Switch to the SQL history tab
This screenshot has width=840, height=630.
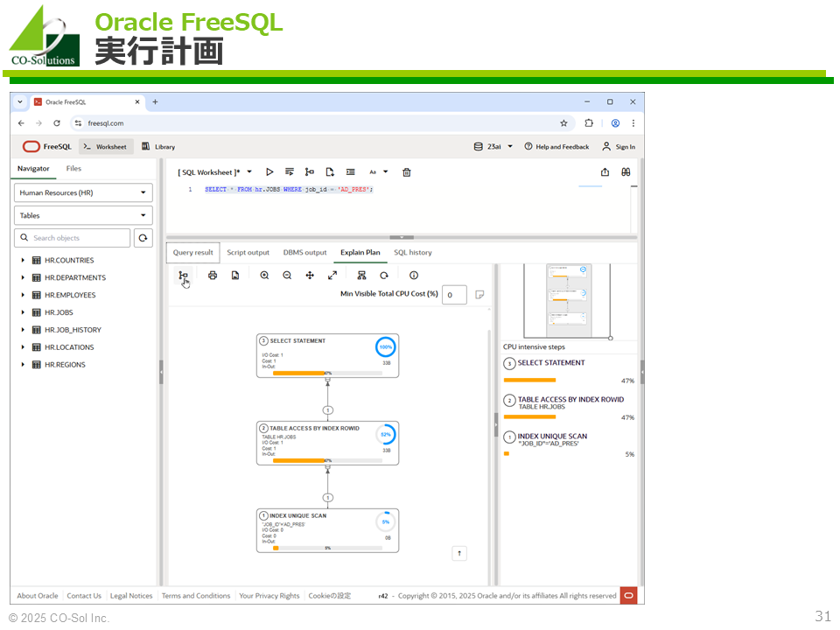click(x=412, y=253)
